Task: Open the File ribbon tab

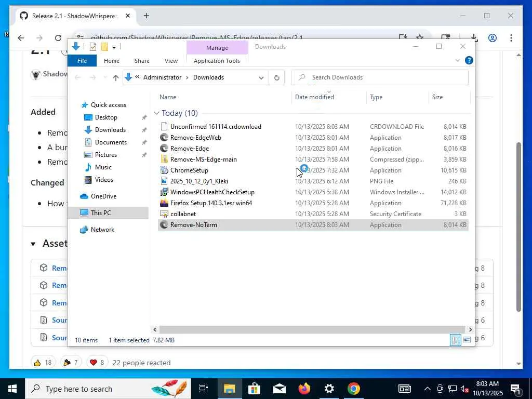Action: click(x=82, y=61)
